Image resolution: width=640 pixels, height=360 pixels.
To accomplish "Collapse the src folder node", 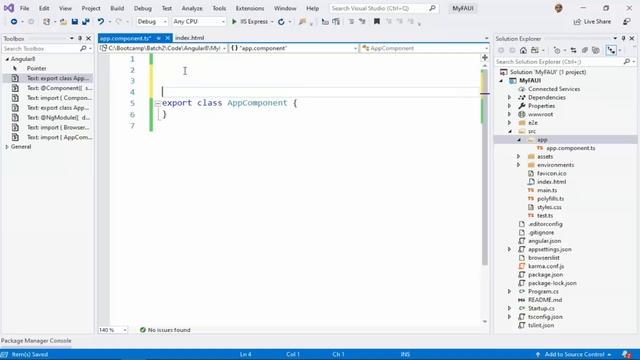I will coord(510,131).
